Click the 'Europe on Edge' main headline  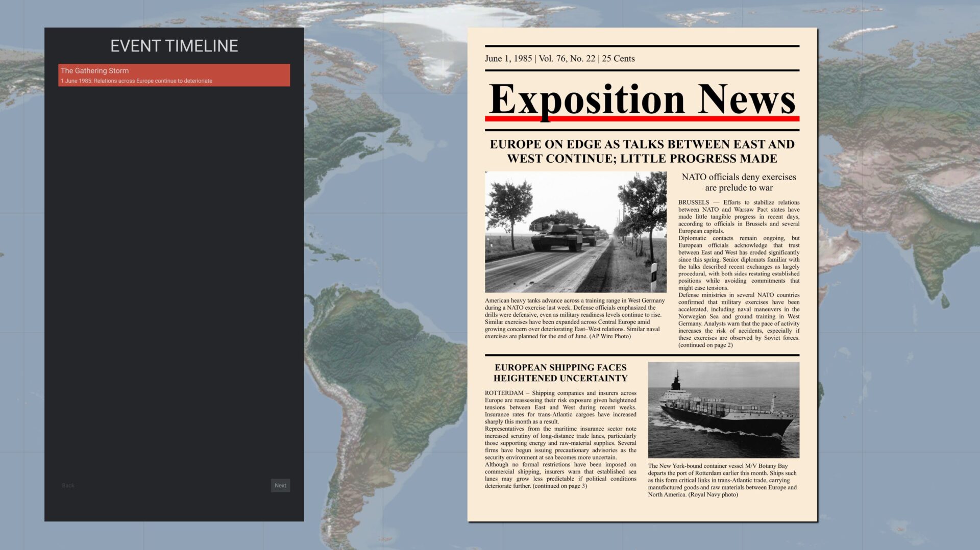[x=642, y=152]
